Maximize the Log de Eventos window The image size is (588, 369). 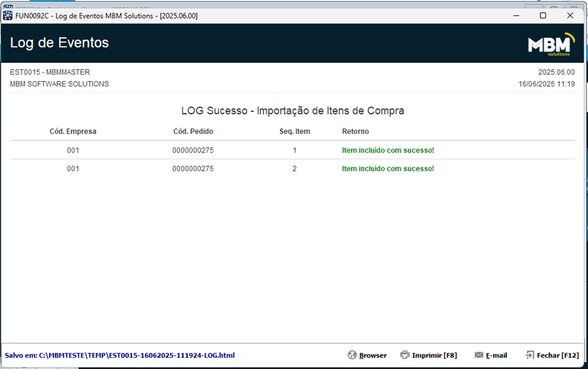tap(543, 15)
